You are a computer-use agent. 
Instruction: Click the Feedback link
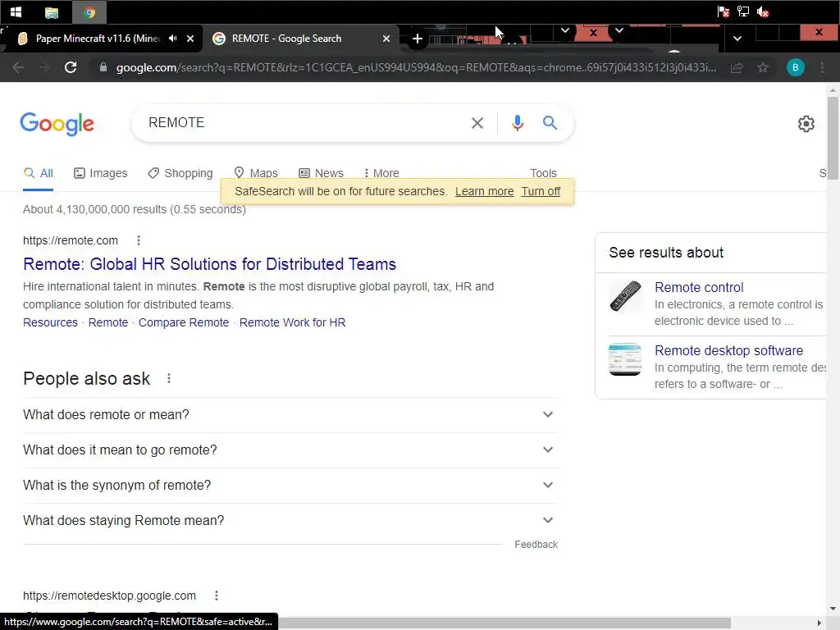coord(536,545)
